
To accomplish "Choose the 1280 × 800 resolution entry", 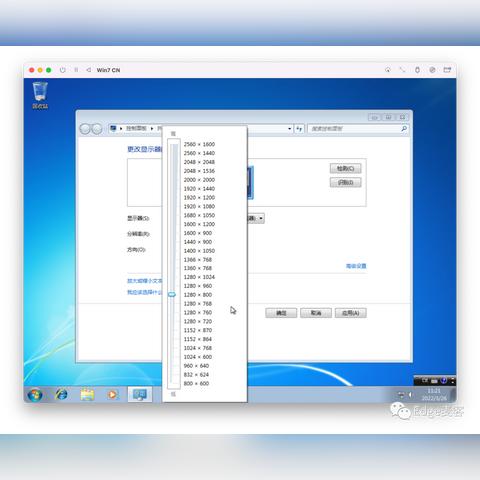I will [198, 295].
